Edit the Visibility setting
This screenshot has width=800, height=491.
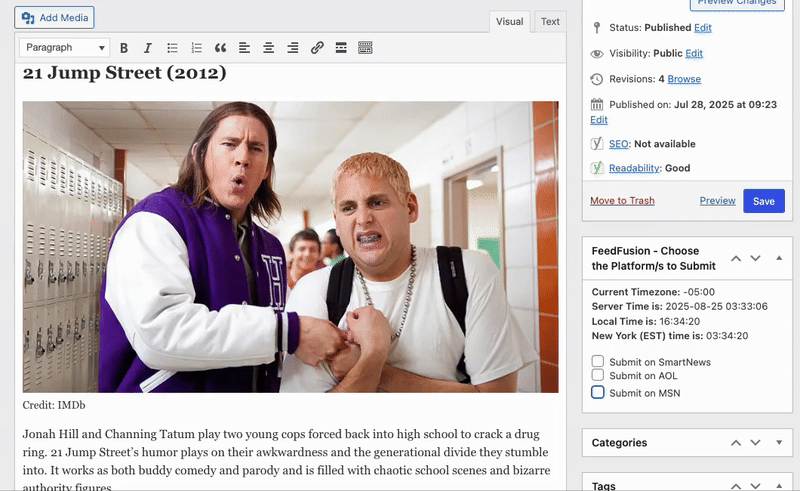(694, 53)
